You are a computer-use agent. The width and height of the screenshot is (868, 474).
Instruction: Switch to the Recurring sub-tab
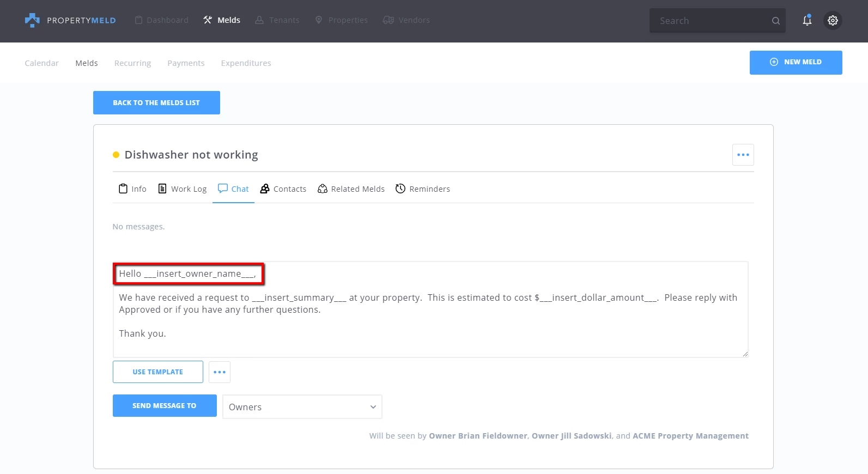[x=132, y=63]
